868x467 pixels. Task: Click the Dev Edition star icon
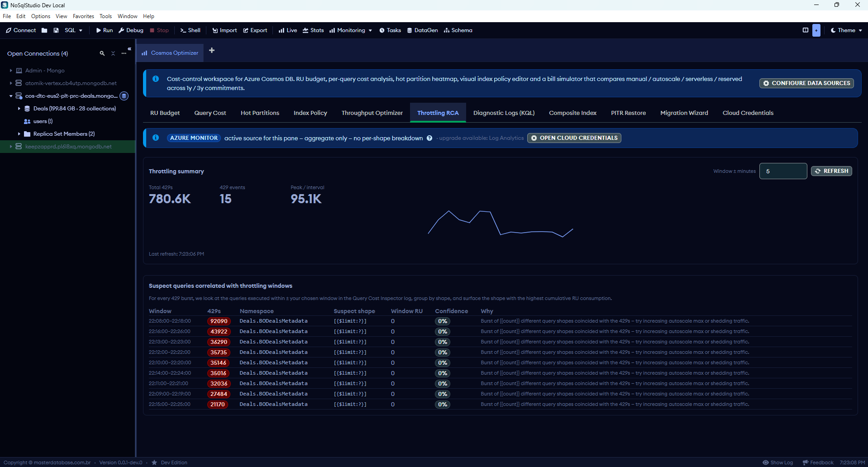[154, 462]
